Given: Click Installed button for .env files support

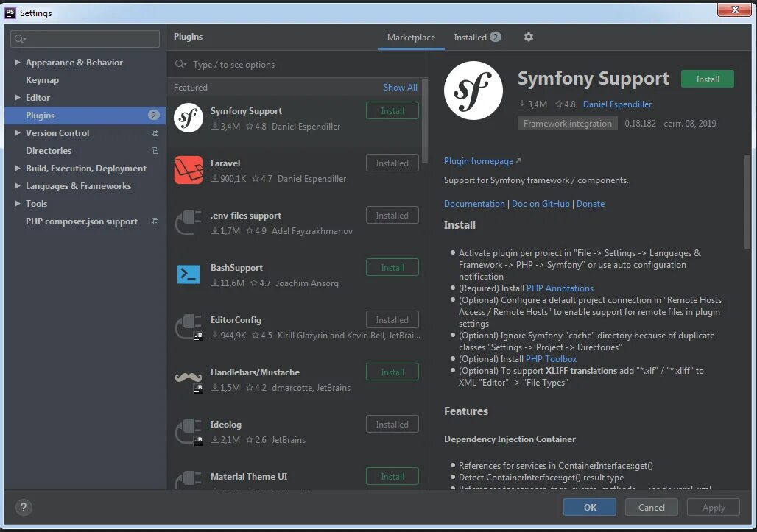Looking at the screenshot, I should tap(392, 216).
